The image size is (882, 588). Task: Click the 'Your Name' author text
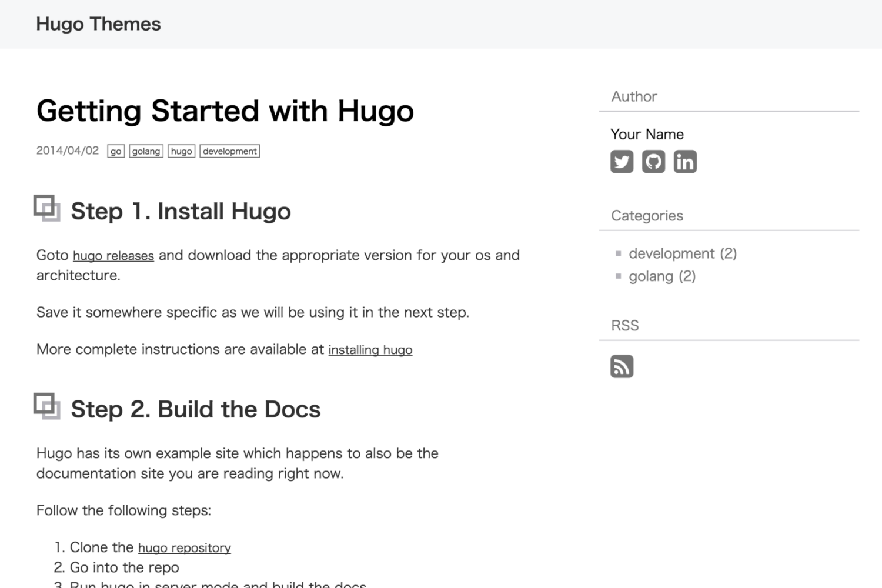[647, 134]
